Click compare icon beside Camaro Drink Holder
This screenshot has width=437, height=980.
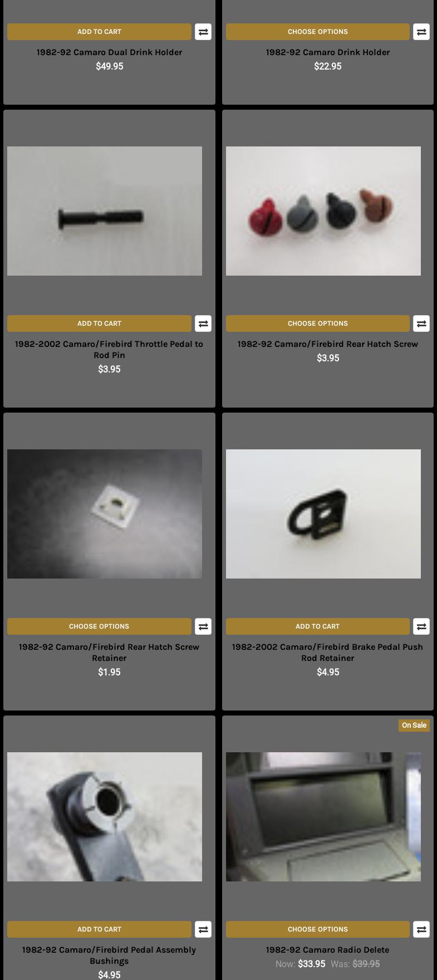(x=421, y=32)
